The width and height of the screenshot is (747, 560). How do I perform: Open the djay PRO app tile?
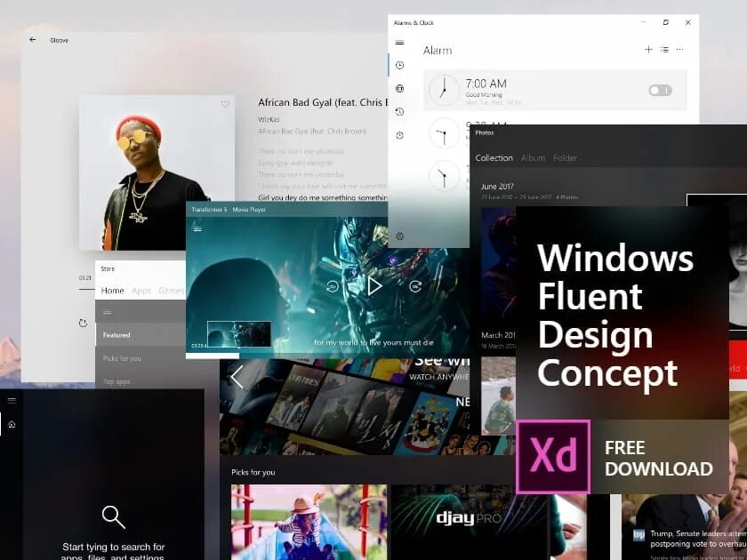tap(470, 522)
